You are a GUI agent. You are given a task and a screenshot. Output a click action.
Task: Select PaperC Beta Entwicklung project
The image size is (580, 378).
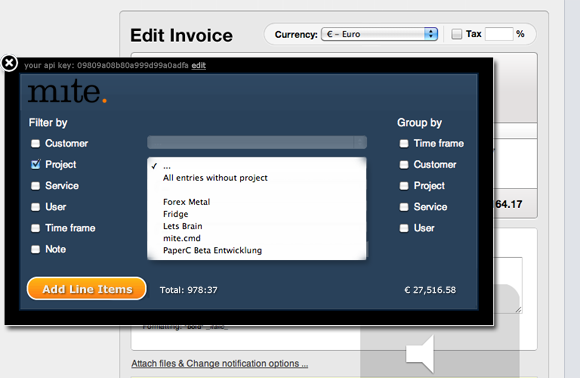coord(257,250)
